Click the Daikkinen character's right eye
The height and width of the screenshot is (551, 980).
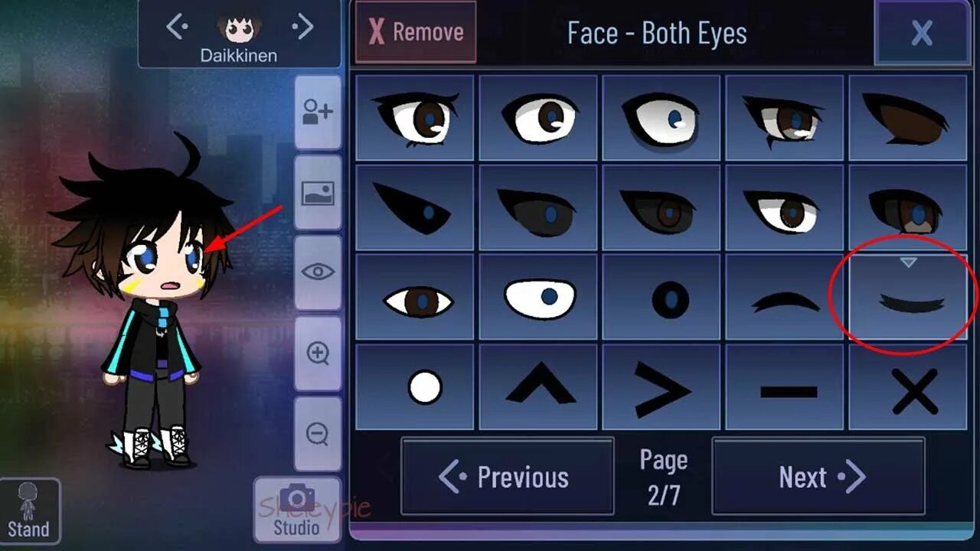click(x=193, y=257)
